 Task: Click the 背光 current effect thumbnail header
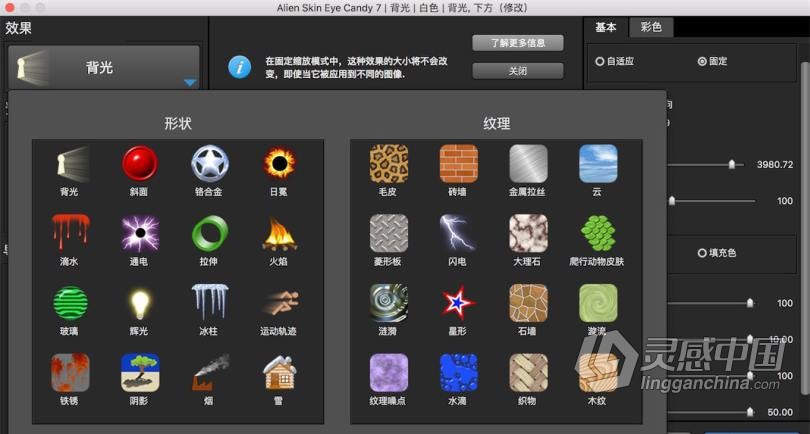click(104, 67)
